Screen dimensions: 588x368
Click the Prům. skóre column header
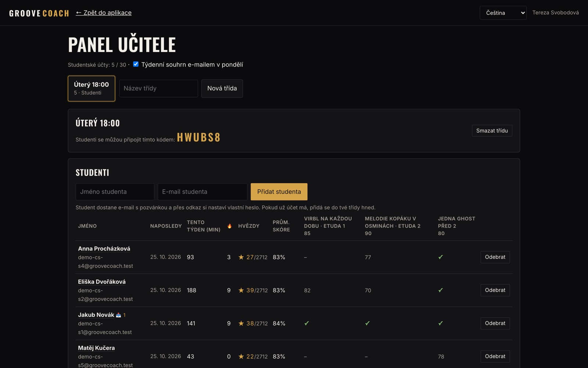281,226
